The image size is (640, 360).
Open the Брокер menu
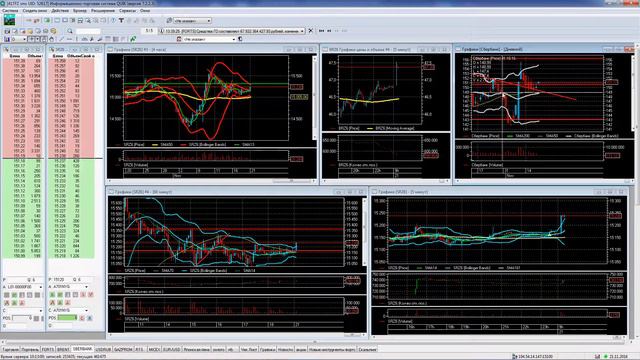(80, 11)
